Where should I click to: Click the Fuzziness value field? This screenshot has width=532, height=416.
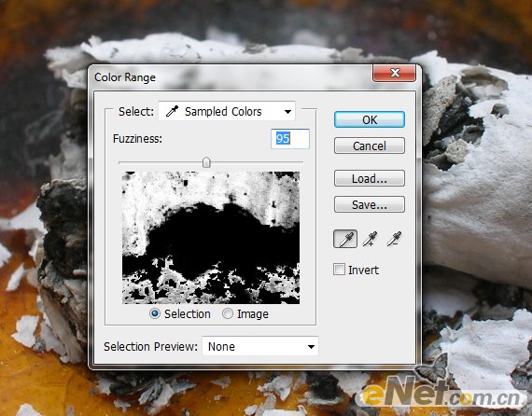click(290, 139)
